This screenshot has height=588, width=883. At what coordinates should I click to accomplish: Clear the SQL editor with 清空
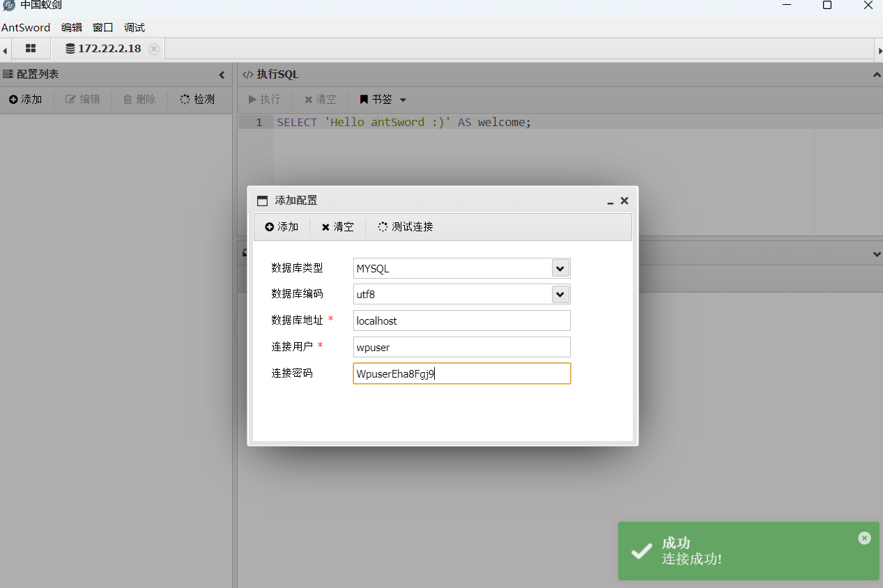[x=321, y=100]
